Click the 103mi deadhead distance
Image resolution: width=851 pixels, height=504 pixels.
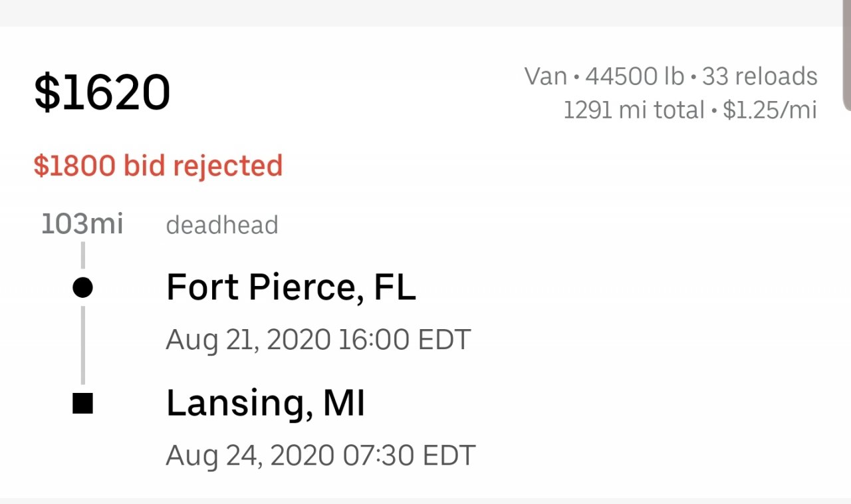point(82,225)
